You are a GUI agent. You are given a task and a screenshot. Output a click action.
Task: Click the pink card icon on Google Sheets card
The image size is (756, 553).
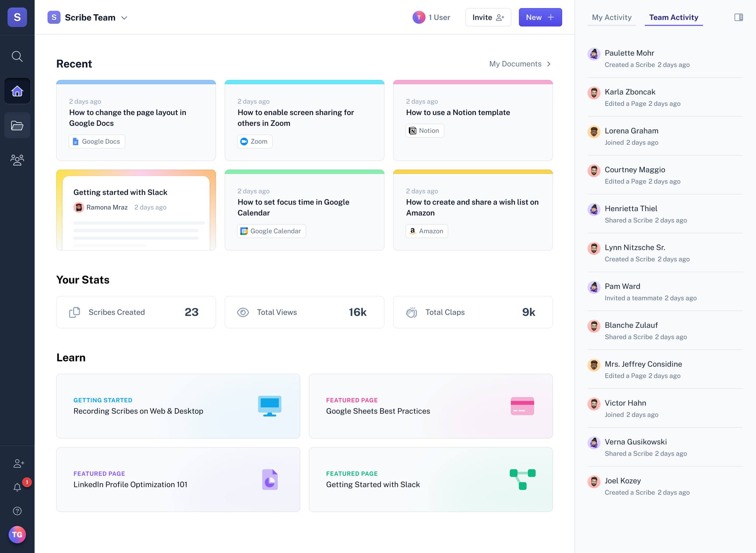pyautogui.click(x=522, y=406)
